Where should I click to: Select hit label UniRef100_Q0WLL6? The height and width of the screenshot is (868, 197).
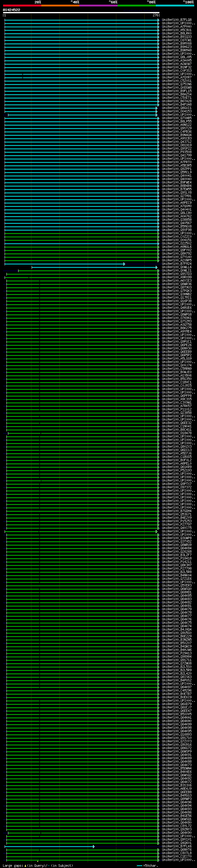pyautogui.click(x=177, y=267)
